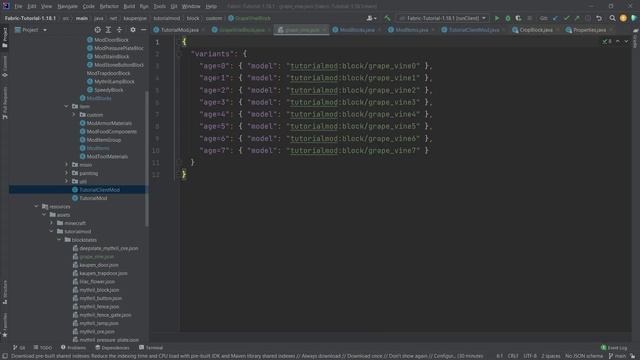Open the Window menu
The width and height of the screenshot is (640, 360).
pos(191,7)
